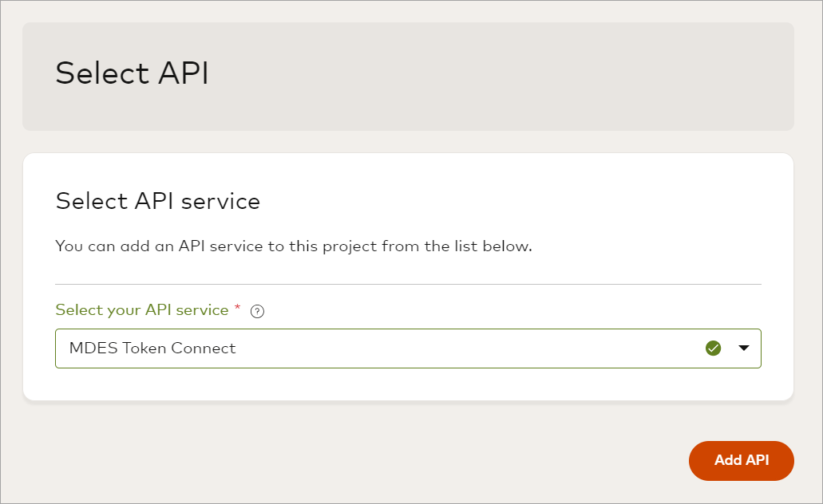This screenshot has height=504, width=823.
Task: Click empty space inside the API service field
Action: point(479,348)
